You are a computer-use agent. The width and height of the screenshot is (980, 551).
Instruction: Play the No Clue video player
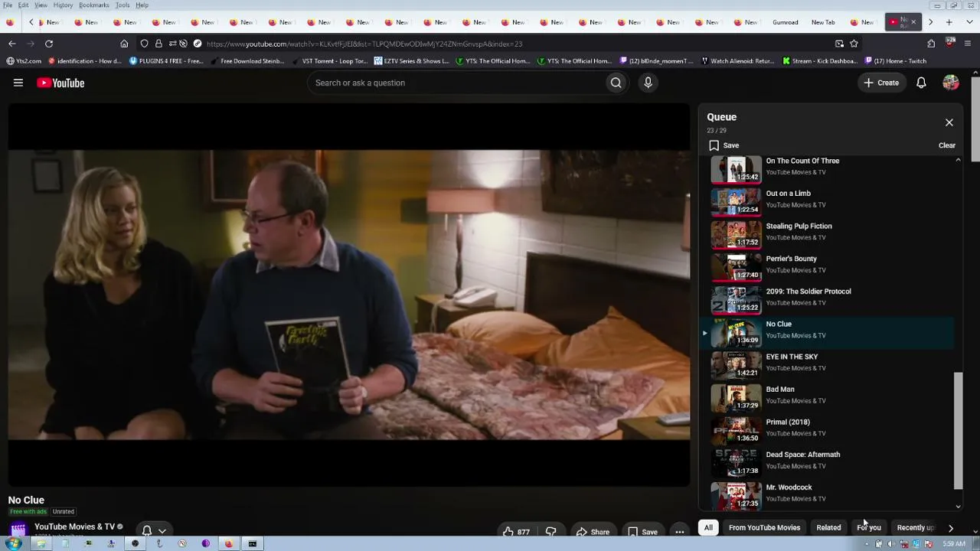[x=349, y=295]
